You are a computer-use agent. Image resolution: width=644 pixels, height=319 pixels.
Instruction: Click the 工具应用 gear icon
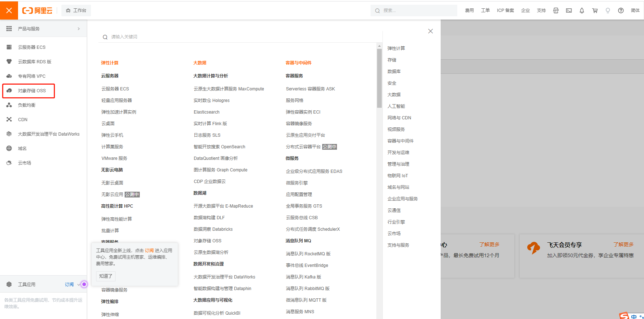pyautogui.click(x=9, y=284)
